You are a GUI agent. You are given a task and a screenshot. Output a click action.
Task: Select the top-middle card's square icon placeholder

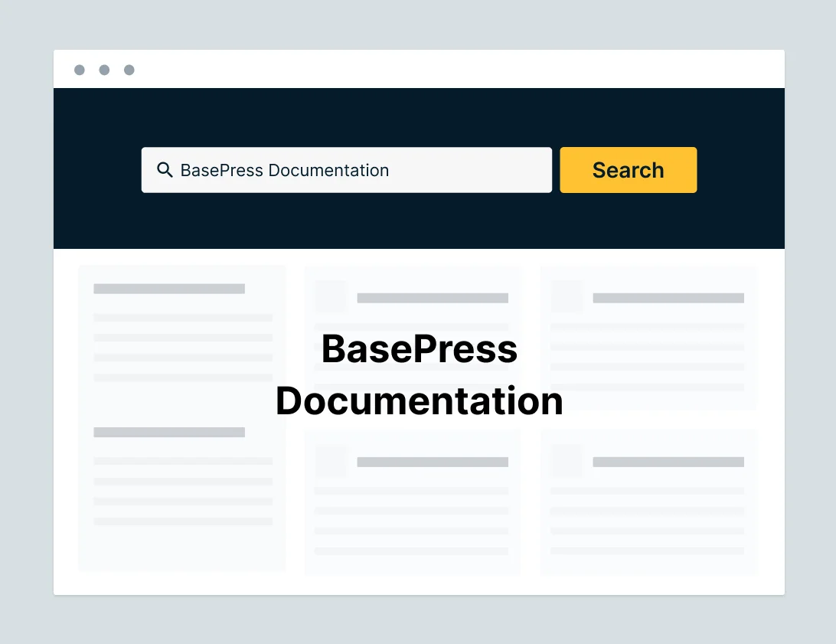coord(331,297)
